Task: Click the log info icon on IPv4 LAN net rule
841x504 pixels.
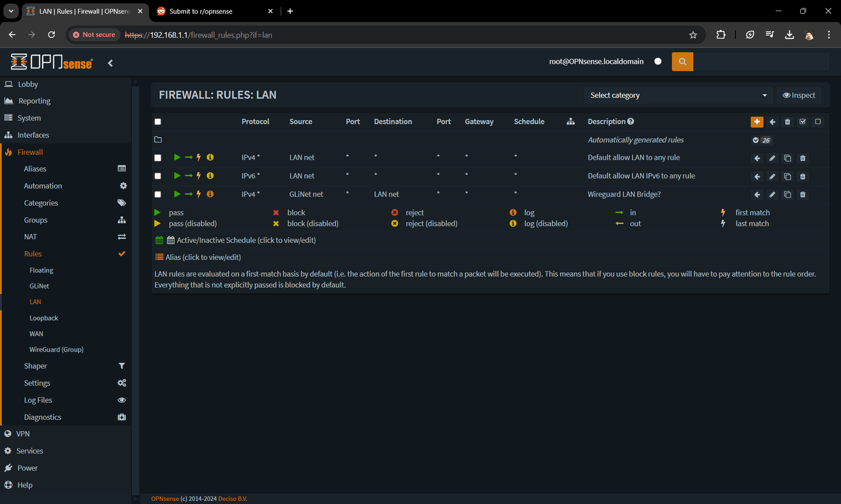Action: (x=210, y=158)
